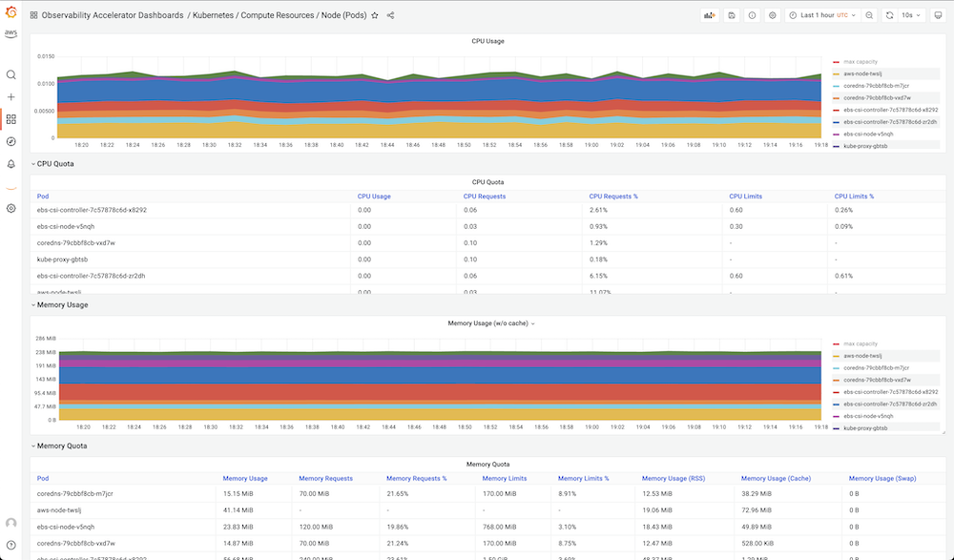The width and height of the screenshot is (954, 560).
Task: Click the Add panel icon
Action: click(x=710, y=15)
